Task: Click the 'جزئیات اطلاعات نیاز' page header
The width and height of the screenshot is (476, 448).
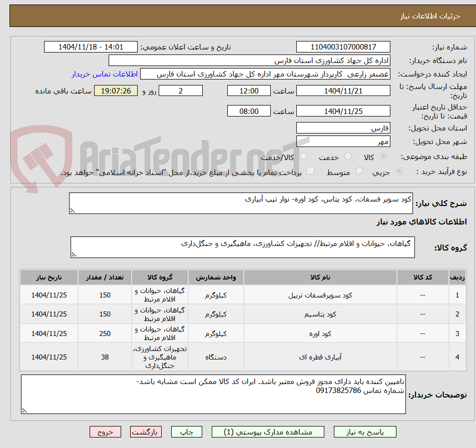Action: [430, 16]
